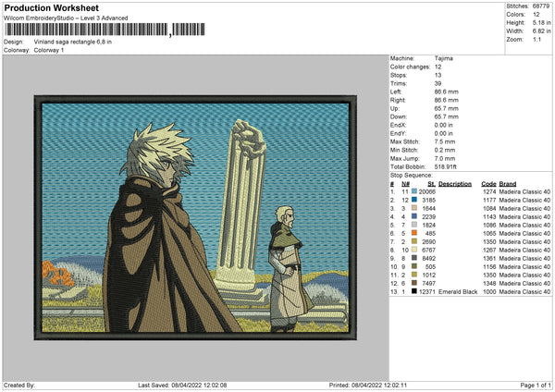Image resolution: width=555 pixels, height=392 pixels.
Task: Click thread code 1143
Action: (x=489, y=216)
